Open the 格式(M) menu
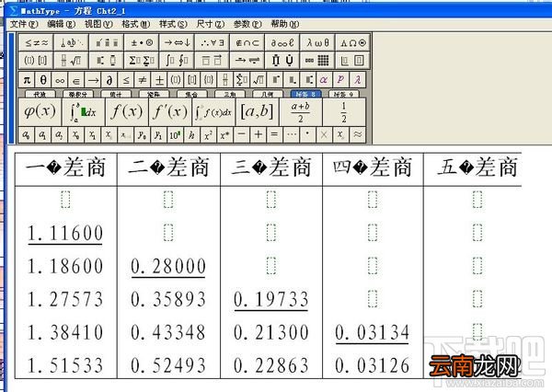The width and height of the screenshot is (552, 392). [136, 24]
